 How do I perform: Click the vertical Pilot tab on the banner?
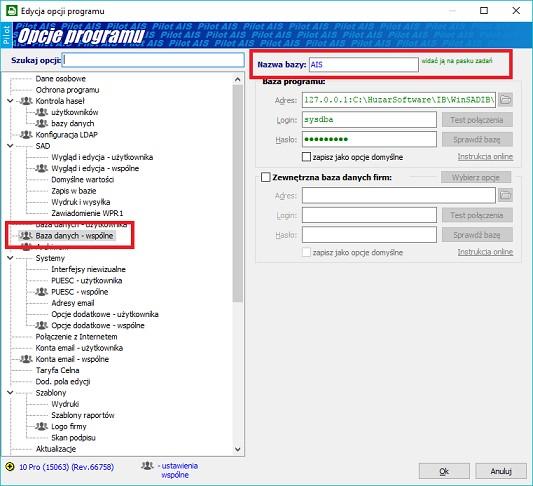click(x=6, y=35)
